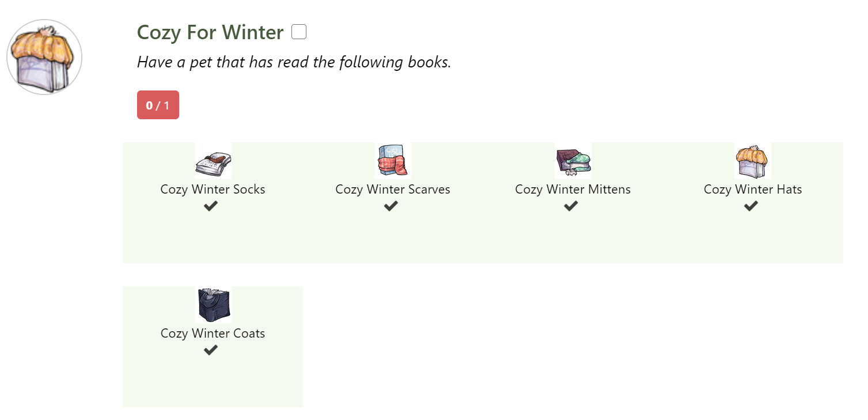The height and width of the screenshot is (420, 868).
Task: Click the checkmark under Cozy Winter Hats
Action: pos(751,206)
